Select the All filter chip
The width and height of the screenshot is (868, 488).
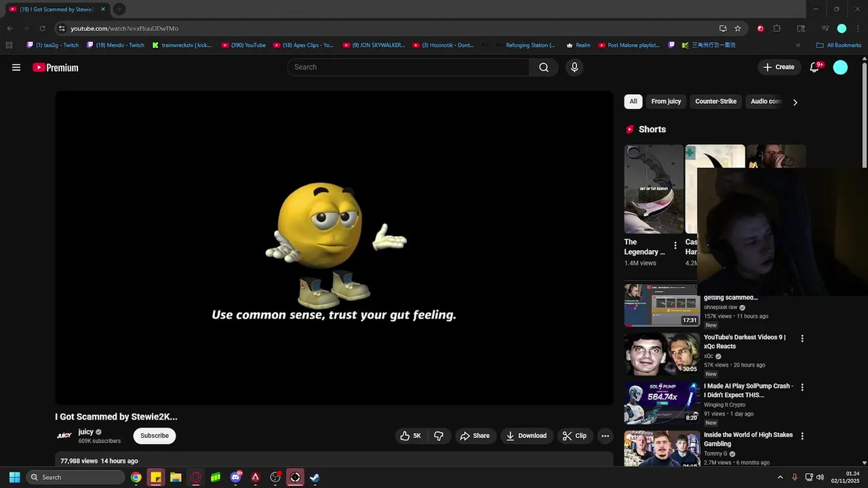tap(633, 102)
